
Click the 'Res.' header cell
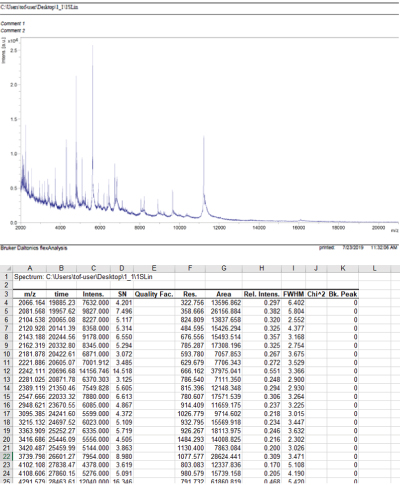190,294
